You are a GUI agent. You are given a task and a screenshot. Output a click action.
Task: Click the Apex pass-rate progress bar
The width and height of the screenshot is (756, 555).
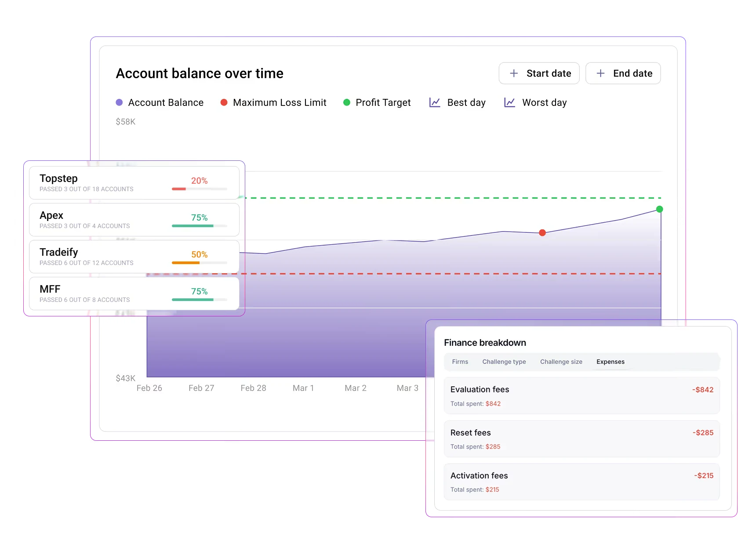click(200, 226)
